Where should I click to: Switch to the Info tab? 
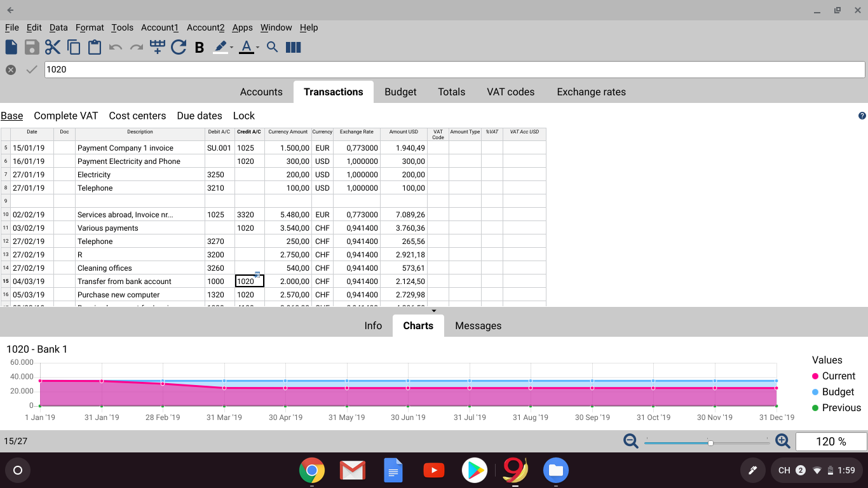pyautogui.click(x=373, y=326)
